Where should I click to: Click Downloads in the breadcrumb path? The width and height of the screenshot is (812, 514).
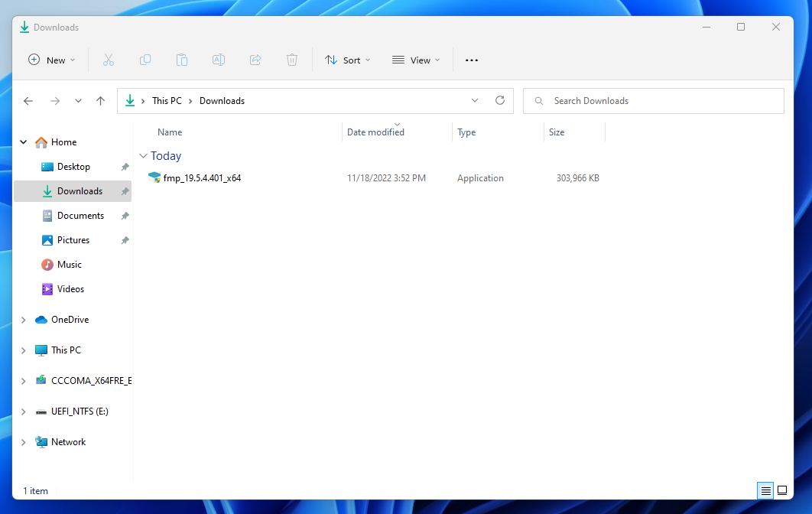point(222,100)
